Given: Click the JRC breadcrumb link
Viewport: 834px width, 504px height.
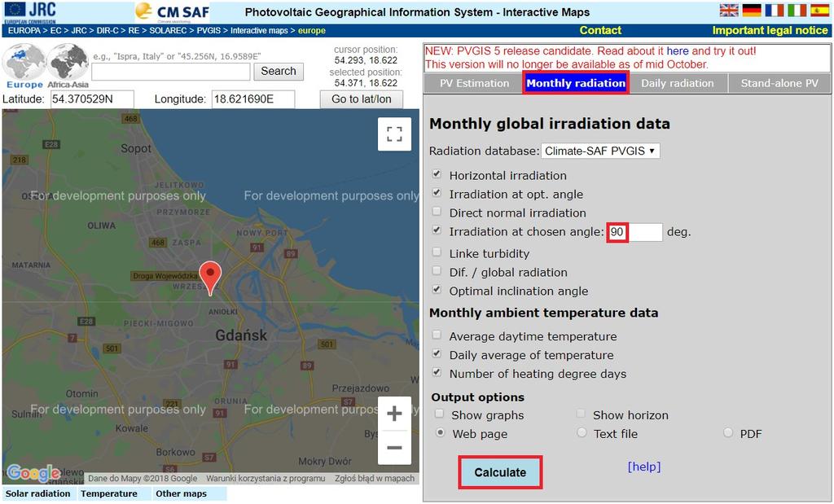Looking at the screenshot, I should (x=79, y=31).
